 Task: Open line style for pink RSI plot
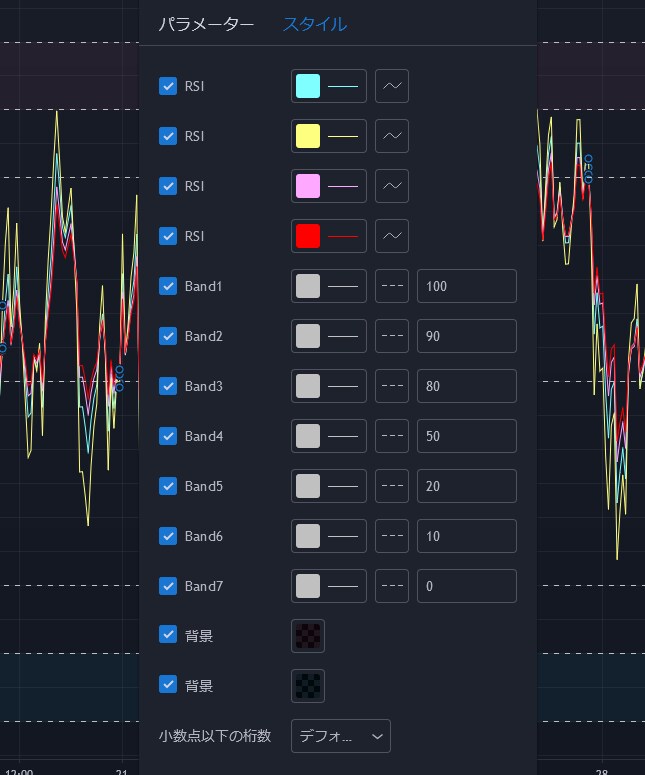point(392,186)
